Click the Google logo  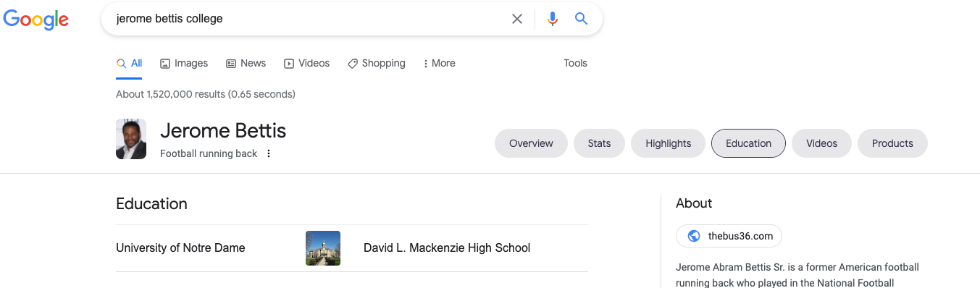coord(36,19)
